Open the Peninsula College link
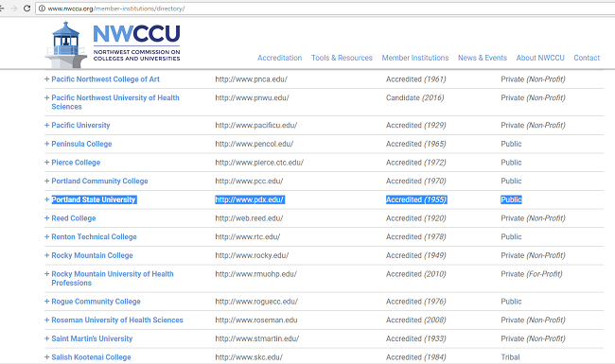615x364 pixels. coord(81,144)
